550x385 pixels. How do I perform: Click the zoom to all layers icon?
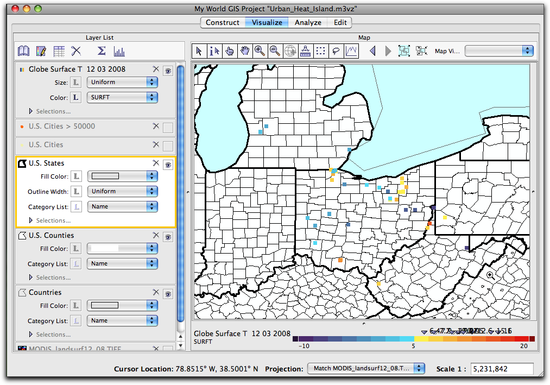pos(404,51)
